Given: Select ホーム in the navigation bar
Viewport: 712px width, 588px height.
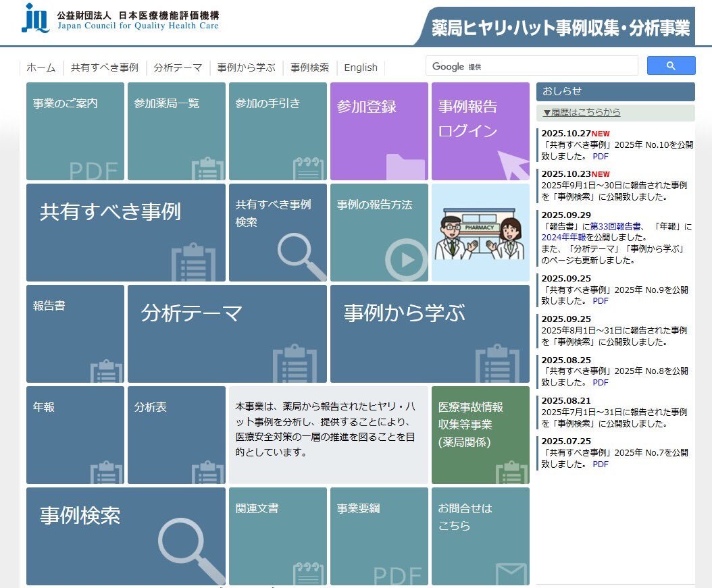Looking at the screenshot, I should [41, 68].
